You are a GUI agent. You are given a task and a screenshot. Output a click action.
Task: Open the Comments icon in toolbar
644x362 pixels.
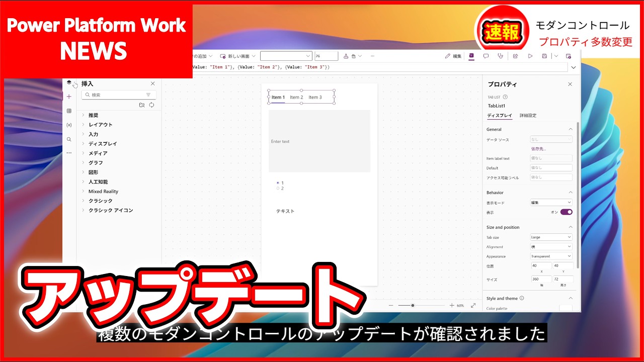[x=486, y=56]
